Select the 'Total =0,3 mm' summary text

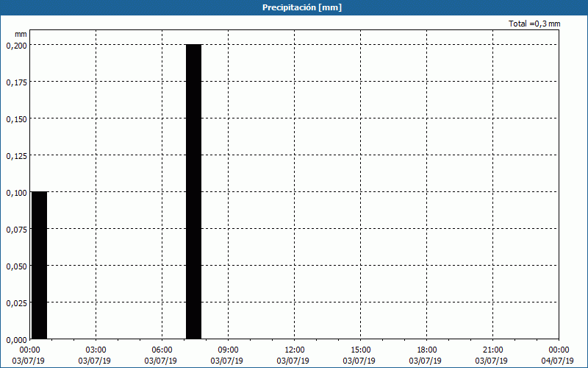[x=534, y=24]
